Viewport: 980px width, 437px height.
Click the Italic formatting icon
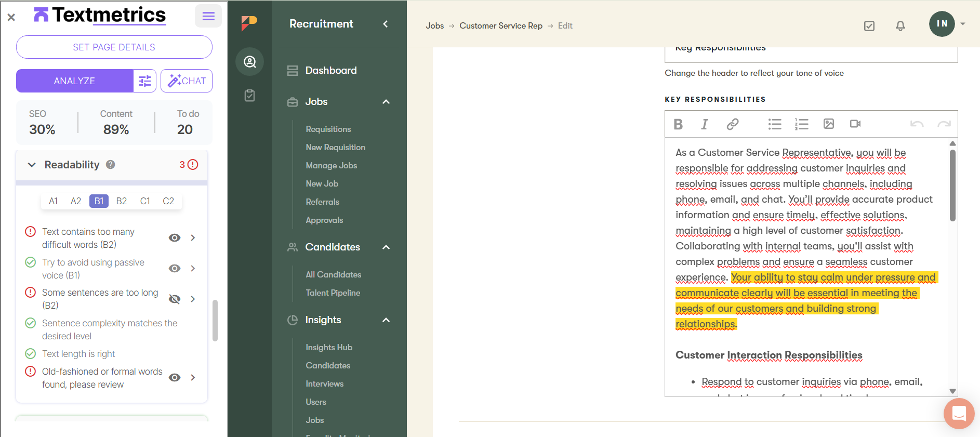[705, 124]
